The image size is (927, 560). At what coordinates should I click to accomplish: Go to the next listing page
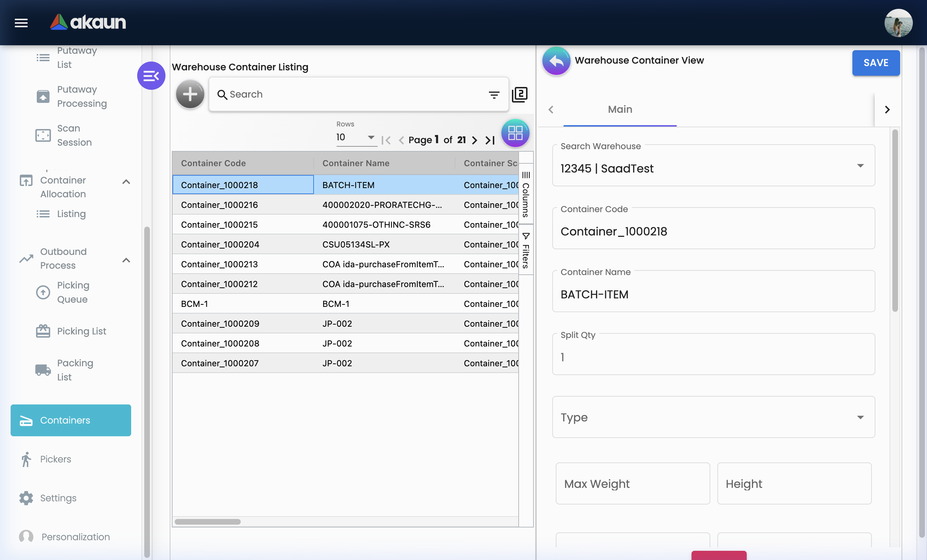pyautogui.click(x=475, y=140)
